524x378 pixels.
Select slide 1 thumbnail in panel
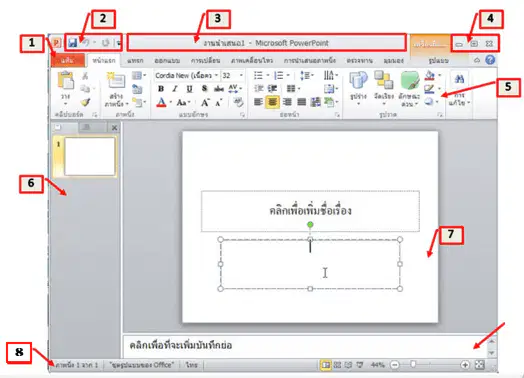pos(90,156)
